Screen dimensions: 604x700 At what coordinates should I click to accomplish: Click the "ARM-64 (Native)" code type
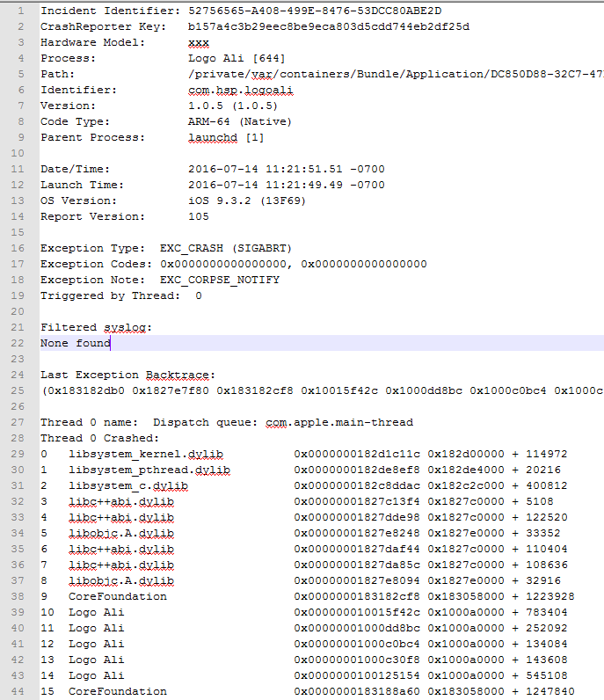pyautogui.click(x=240, y=121)
